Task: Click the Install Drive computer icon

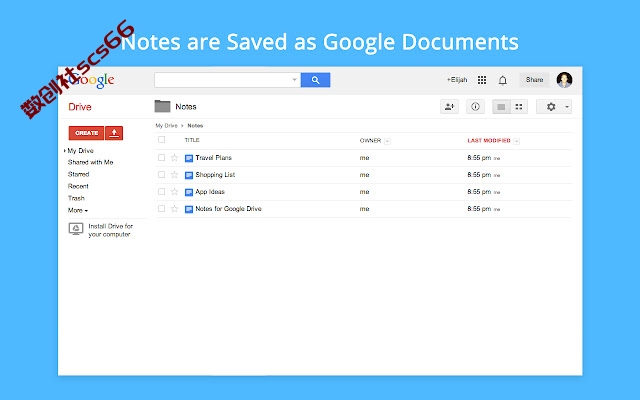Action: pyautogui.click(x=76, y=229)
